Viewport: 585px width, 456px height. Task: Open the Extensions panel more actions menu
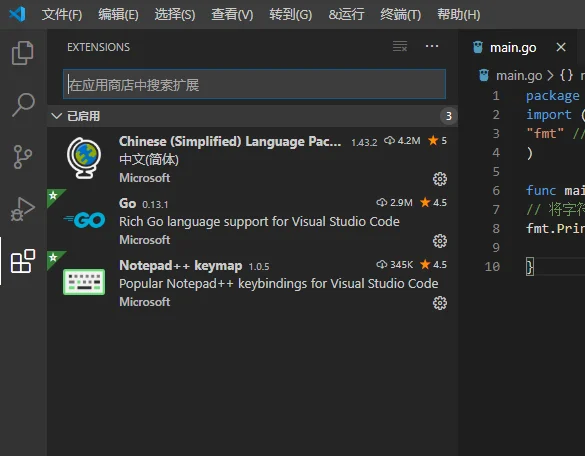pos(432,46)
